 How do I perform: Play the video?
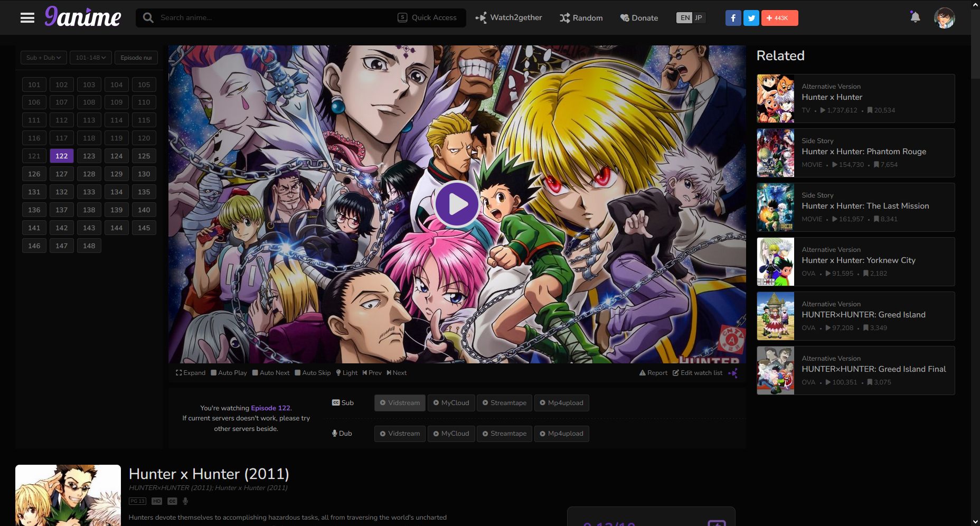pyautogui.click(x=457, y=204)
